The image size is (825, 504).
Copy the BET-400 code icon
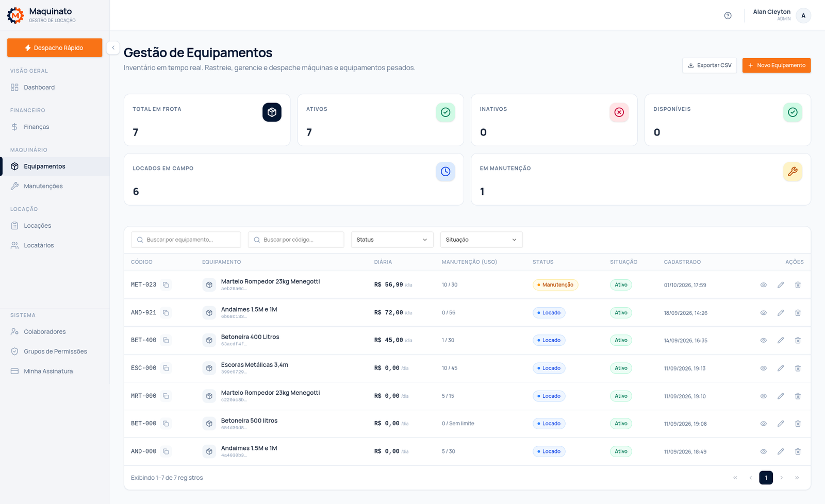(x=166, y=340)
